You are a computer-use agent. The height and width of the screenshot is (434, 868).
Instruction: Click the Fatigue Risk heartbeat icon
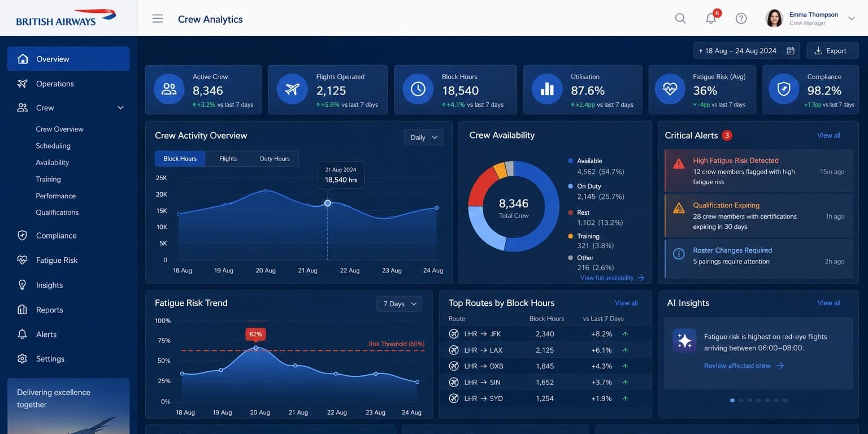click(x=670, y=89)
